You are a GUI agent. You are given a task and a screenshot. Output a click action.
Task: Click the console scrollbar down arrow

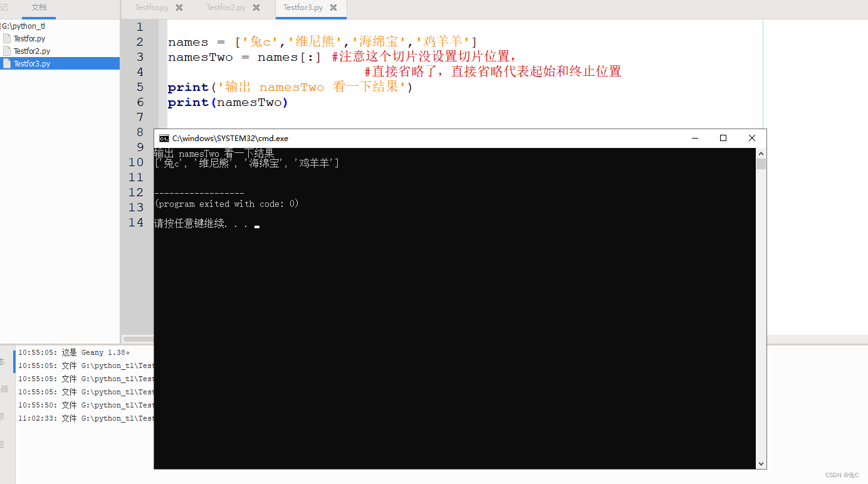tap(761, 464)
